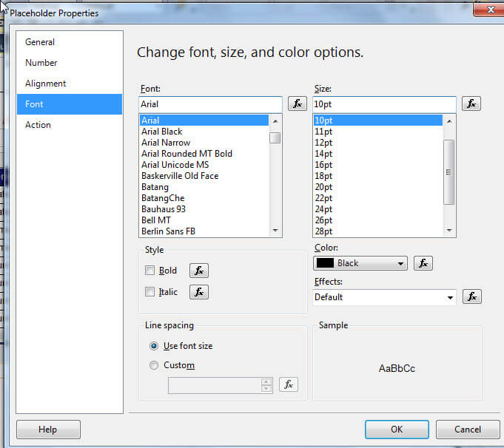The height and width of the screenshot is (448, 504).
Task: Open expression editor for Font field
Action: (298, 104)
